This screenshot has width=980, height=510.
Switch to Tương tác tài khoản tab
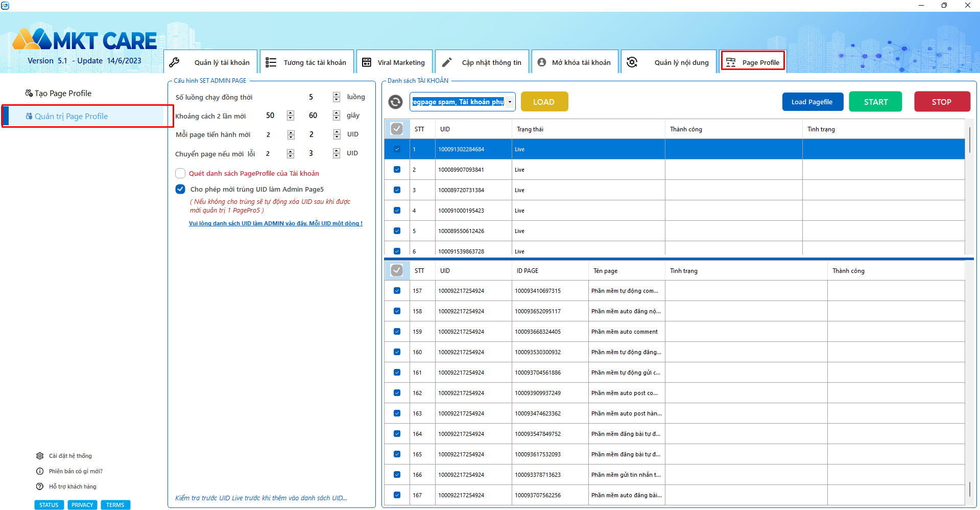(307, 62)
